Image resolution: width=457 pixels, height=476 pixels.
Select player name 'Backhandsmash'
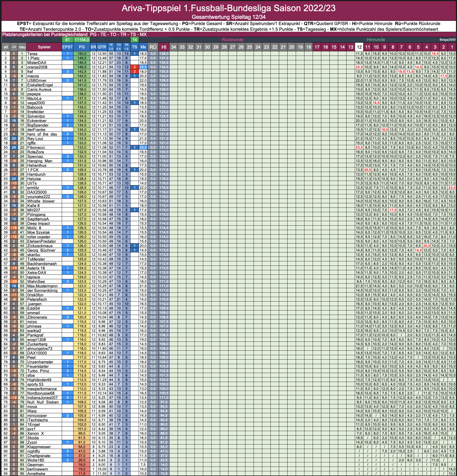pyautogui.click(x=42, y=264)
